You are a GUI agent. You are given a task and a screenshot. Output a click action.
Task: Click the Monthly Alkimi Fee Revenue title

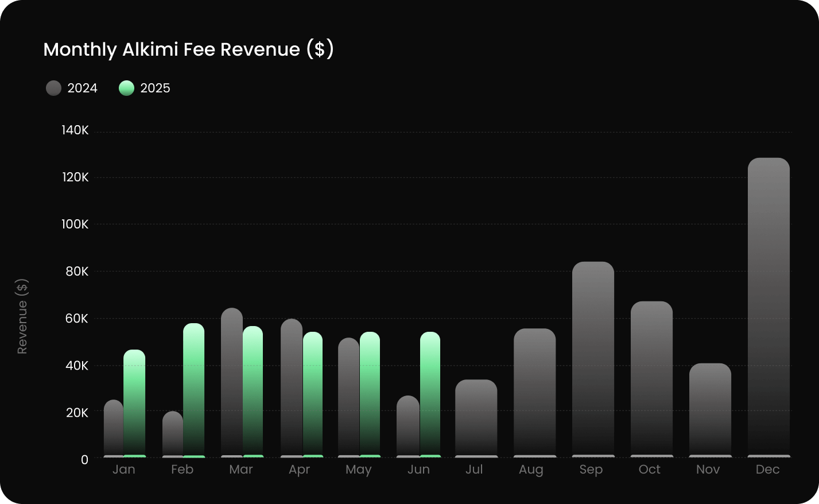coord(188,49)
